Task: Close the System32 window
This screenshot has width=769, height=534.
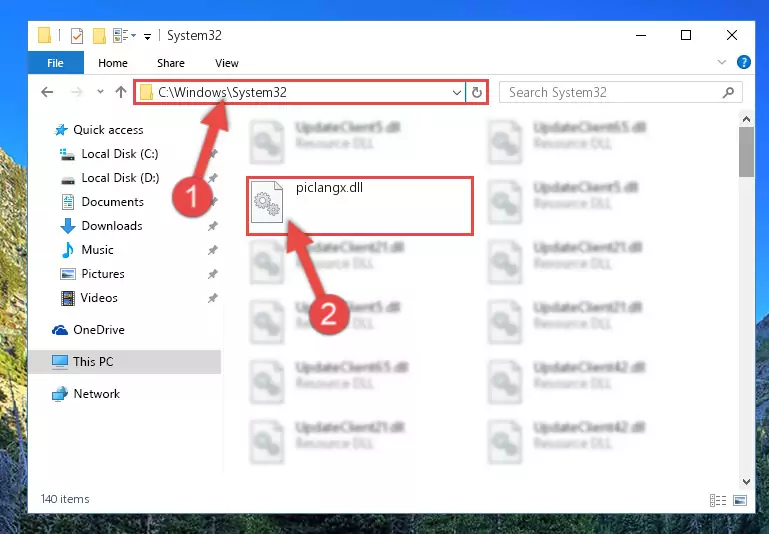Action: pos(731,35)
